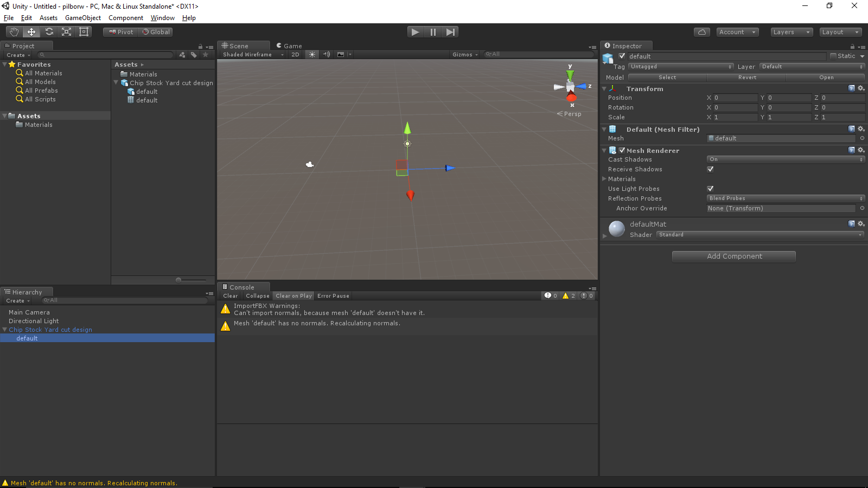
Task: Open the GameObject menu
Action: (x=83, y=18)
